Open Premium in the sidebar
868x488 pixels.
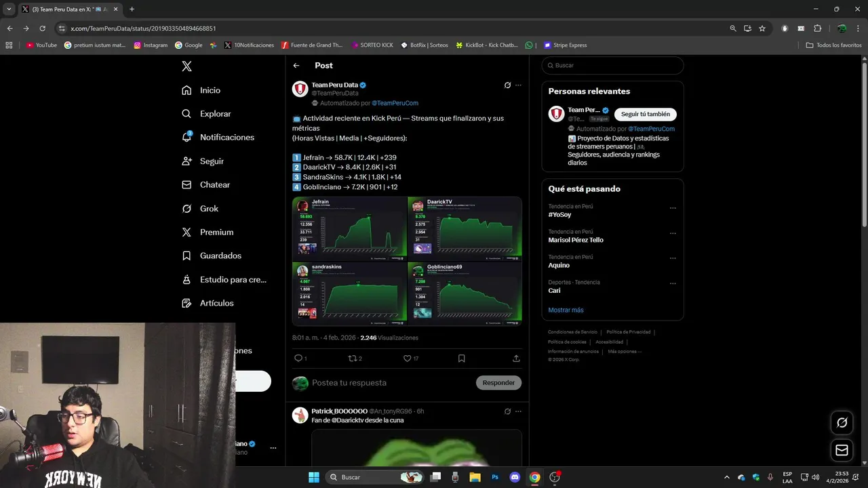coord(207,232)
